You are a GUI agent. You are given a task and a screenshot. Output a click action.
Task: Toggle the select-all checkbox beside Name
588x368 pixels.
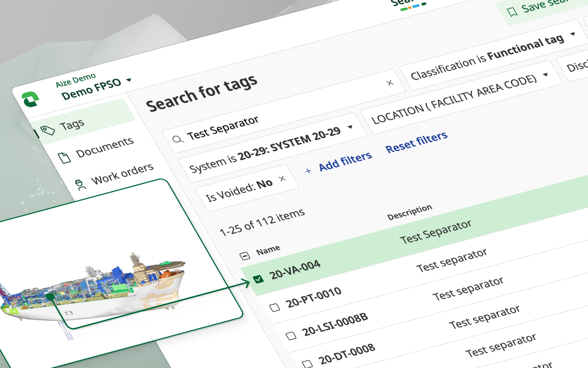pos(244,256)
